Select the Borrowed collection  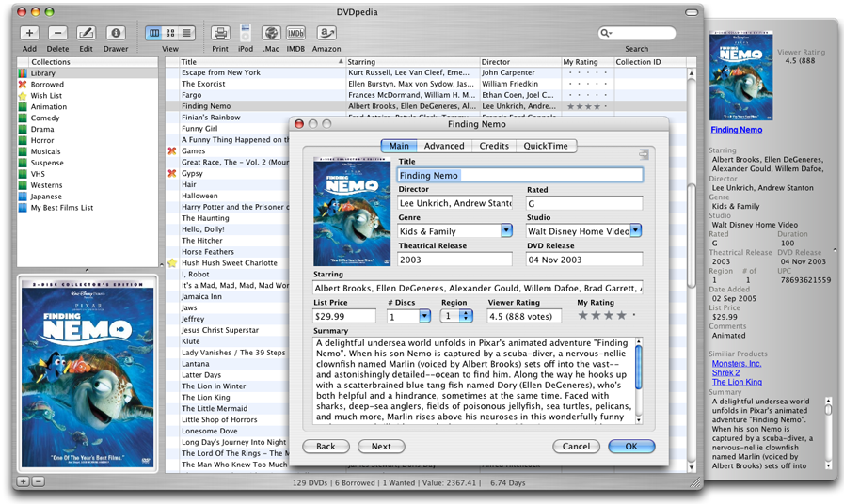pos(88,85)
